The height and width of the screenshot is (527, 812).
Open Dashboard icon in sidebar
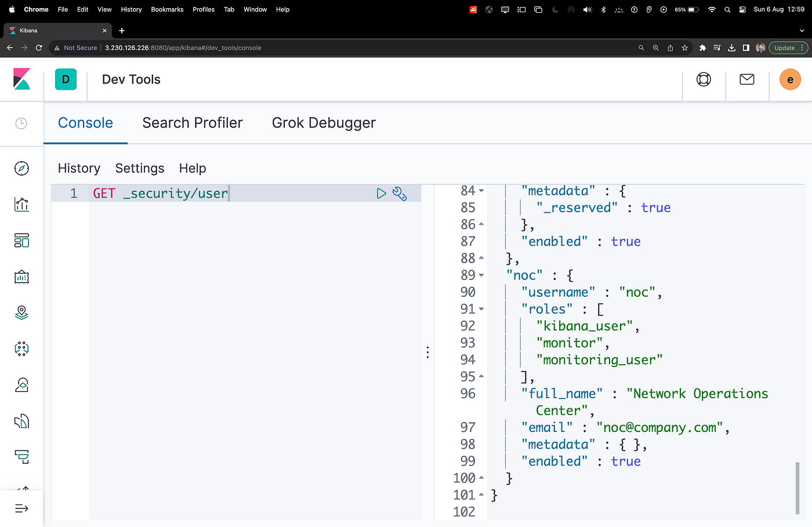click(x=21, y=241)
